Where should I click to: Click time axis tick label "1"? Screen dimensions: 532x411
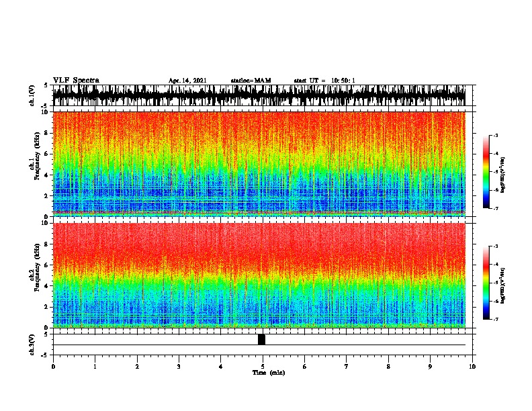(x=95, y=367)
